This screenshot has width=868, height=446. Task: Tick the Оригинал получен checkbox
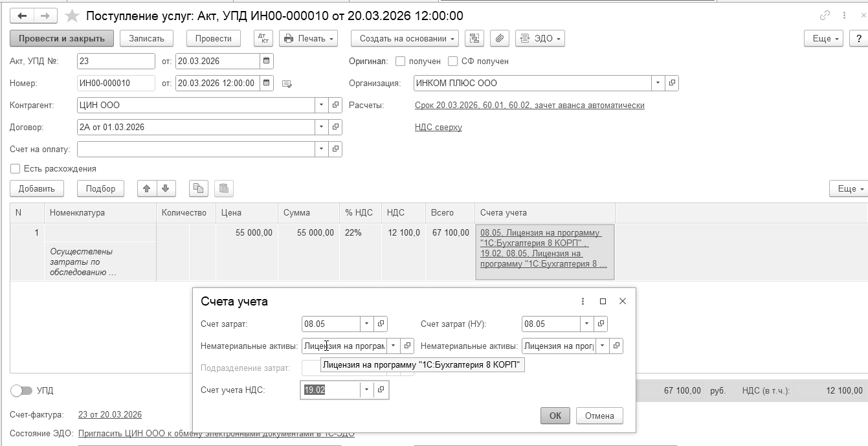pos(400,61)
